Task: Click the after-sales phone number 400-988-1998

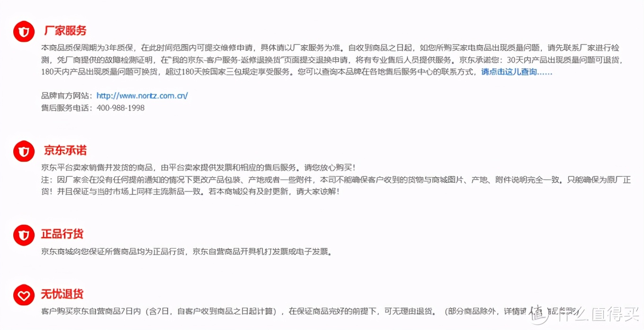Action: point(120,108)
